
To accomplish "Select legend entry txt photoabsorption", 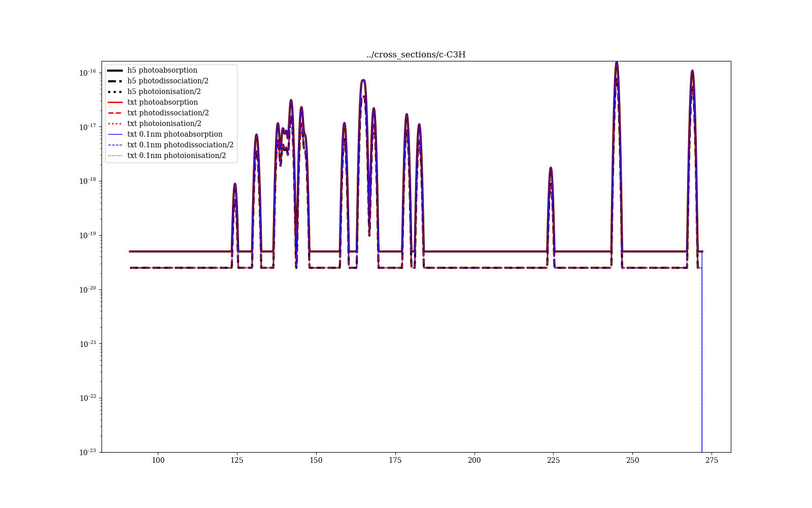I will [153, 102].
